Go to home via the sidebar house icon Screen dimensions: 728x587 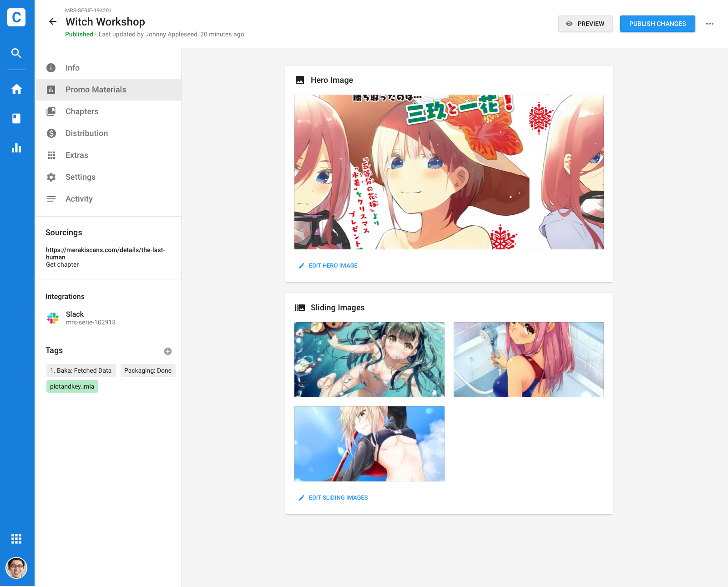[16, 89]
